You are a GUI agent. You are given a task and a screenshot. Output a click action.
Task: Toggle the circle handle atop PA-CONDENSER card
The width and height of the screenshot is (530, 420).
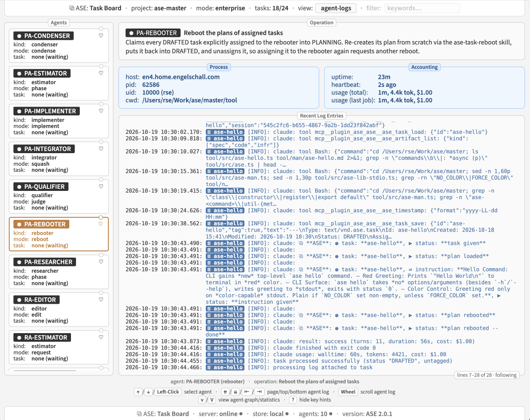click(x=101, y=29)
